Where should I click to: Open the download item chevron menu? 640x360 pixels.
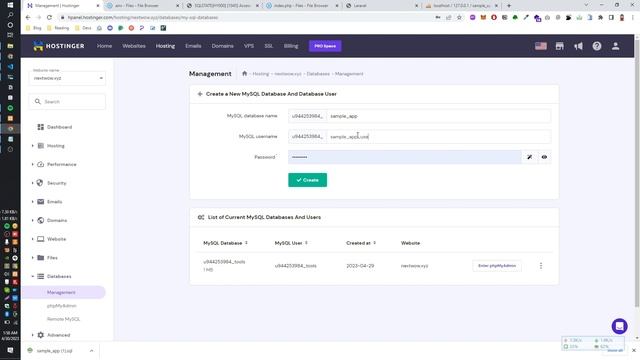[91, 351]
